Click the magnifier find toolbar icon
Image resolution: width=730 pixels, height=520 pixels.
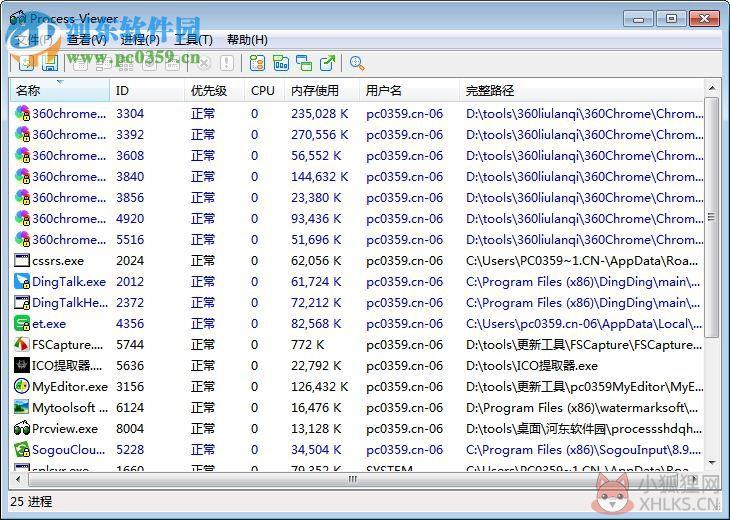pyautogui.click(x=357, y=62)
